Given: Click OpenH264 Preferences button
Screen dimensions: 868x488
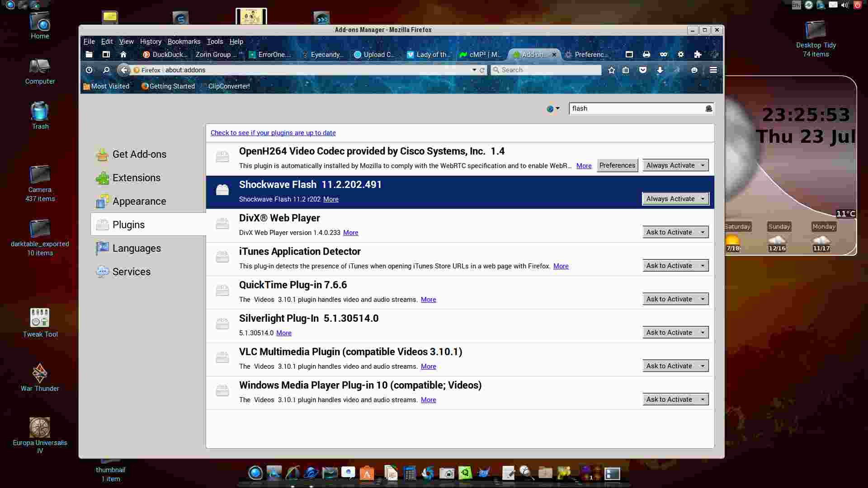Looking at the screenshot, I should [x=617, y=165].
